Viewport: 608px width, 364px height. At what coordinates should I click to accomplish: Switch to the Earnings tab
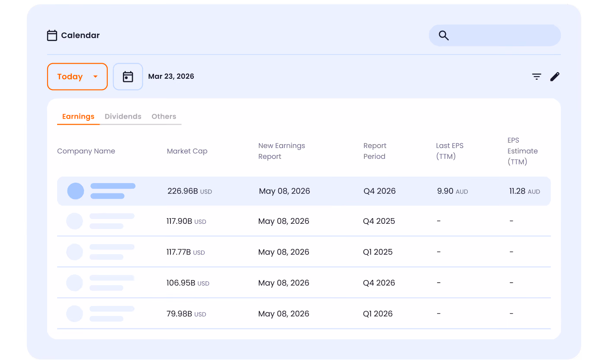(78, 116)
